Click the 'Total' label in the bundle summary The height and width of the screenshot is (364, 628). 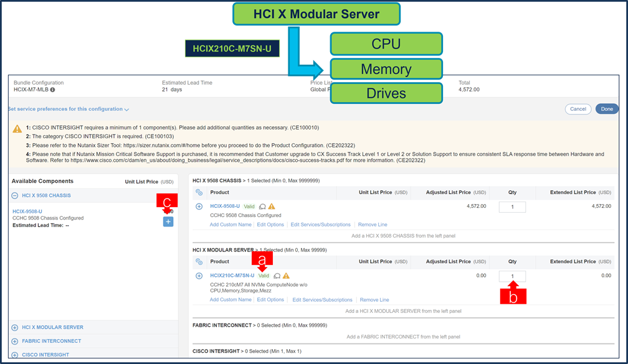464,83
